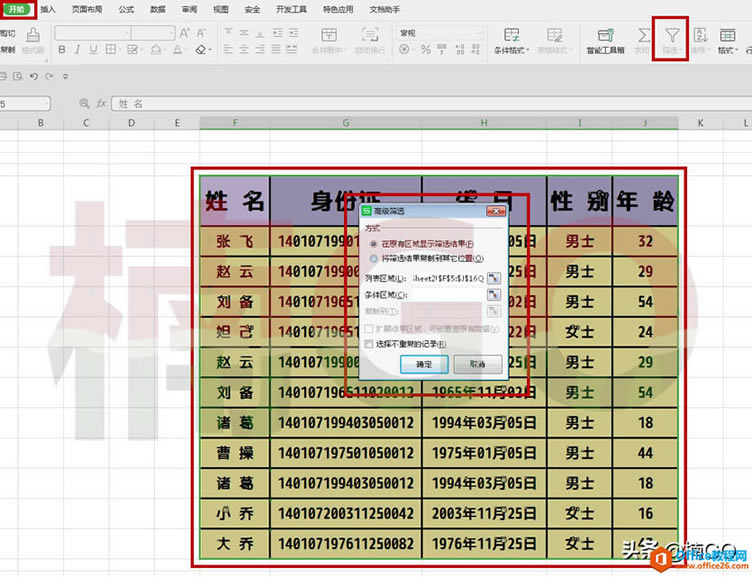This screenshot has height=577, width=752.
Task: Click the Format table icon
Action: pyautogui.click(x=728, y=35)
